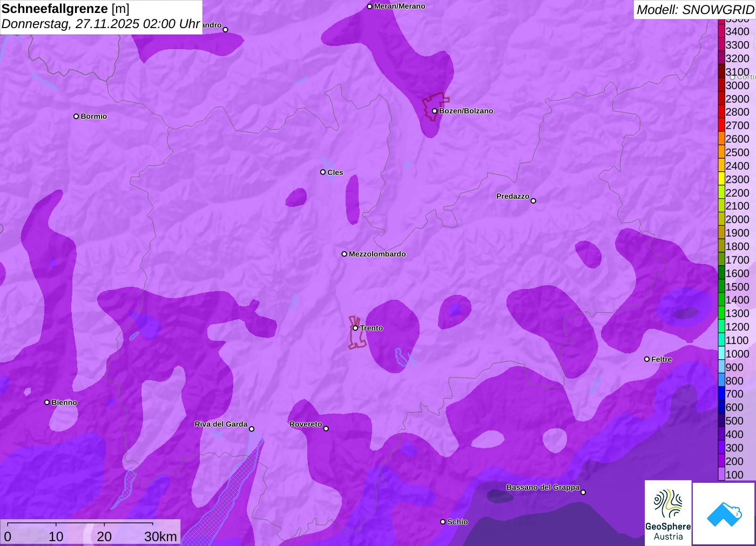Viewport: 756px width, 546px height.
Task: Click the Feltre location marker
Action: coord(647,359)
